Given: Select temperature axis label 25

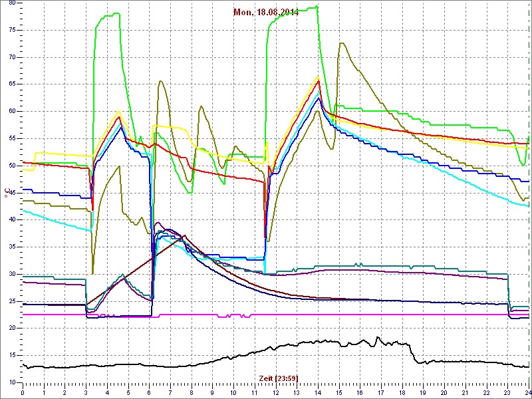Looking at the screenshot, I should [11, 301].
